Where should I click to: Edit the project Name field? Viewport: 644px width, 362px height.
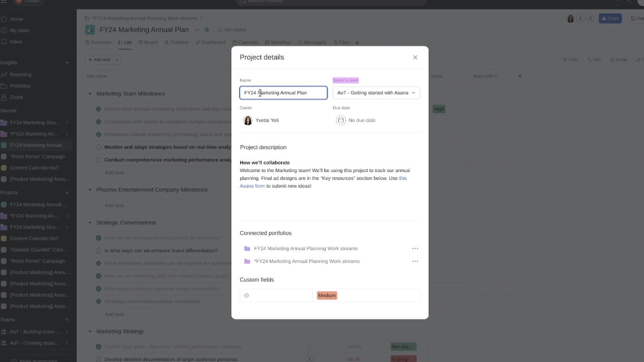point(283,93)
